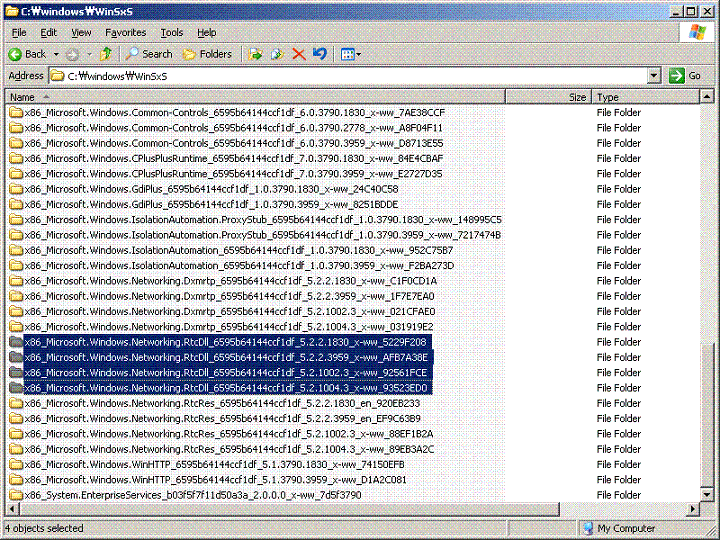
Task: Open the Back history dropdown arrow
Action: point(56,54)
